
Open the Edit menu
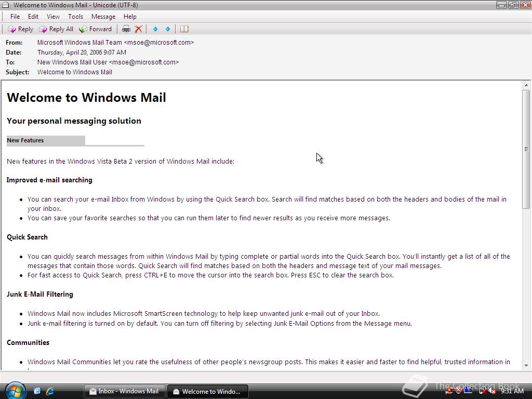pos(33,17)
